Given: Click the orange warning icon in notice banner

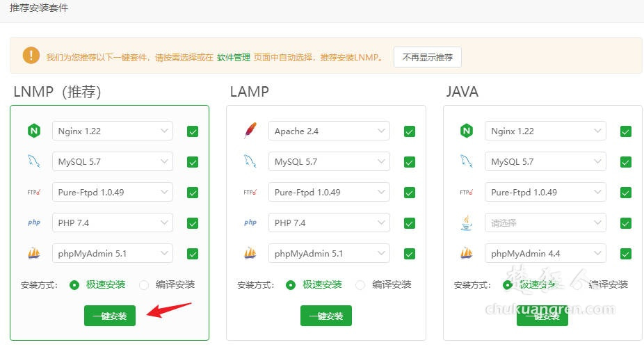Looking at the screenshot, I should click(31, 56).
